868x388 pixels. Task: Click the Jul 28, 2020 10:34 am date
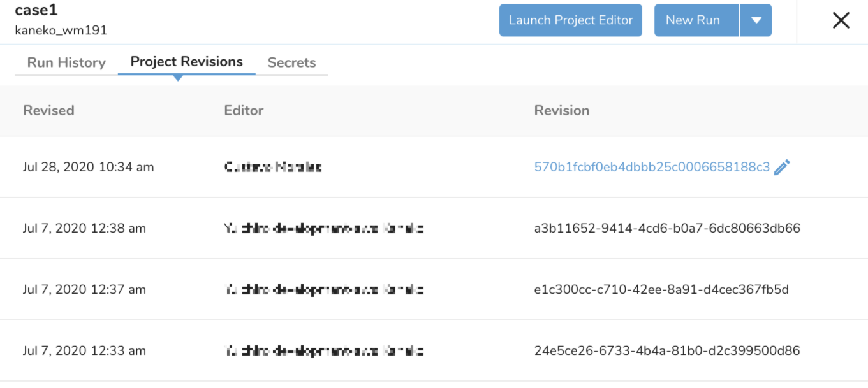[x=88, y=168]
